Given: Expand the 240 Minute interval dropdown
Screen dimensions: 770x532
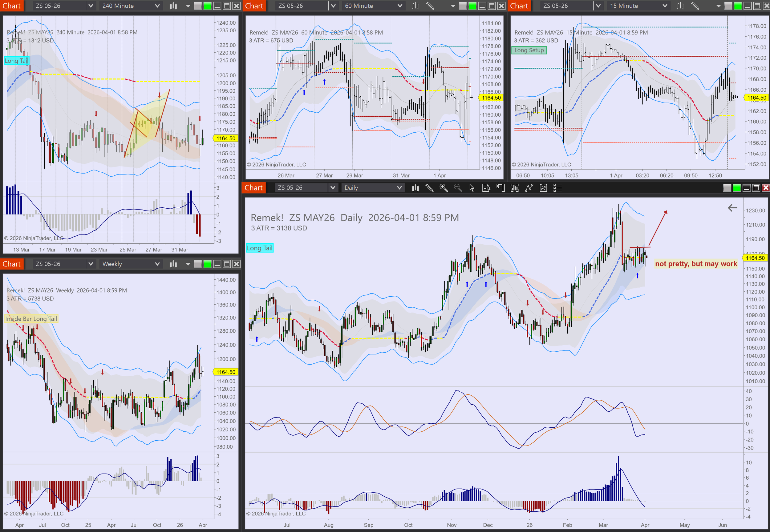Looking at the screenshot, I should [x=157, y=6].
